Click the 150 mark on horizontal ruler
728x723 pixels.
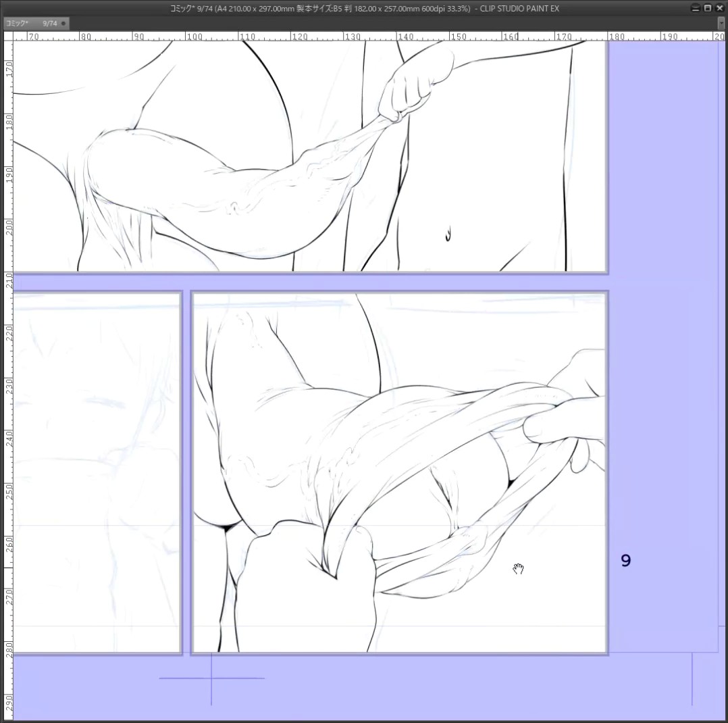tap(459, 36)
